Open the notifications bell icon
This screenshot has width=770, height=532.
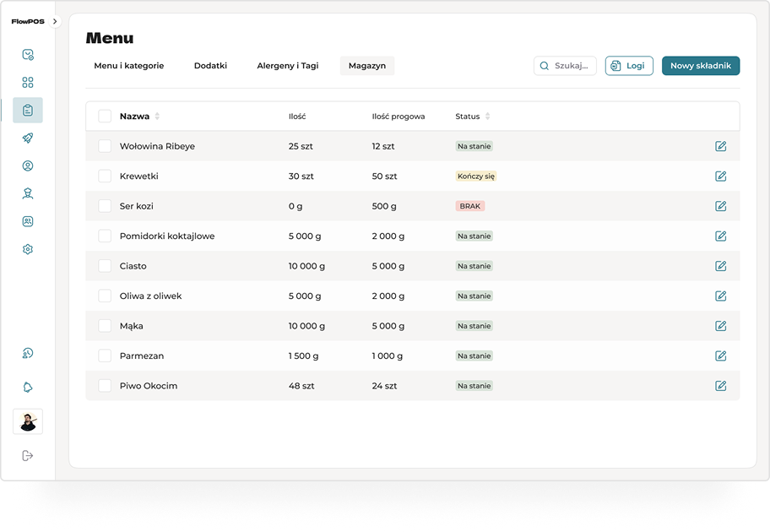28,388
